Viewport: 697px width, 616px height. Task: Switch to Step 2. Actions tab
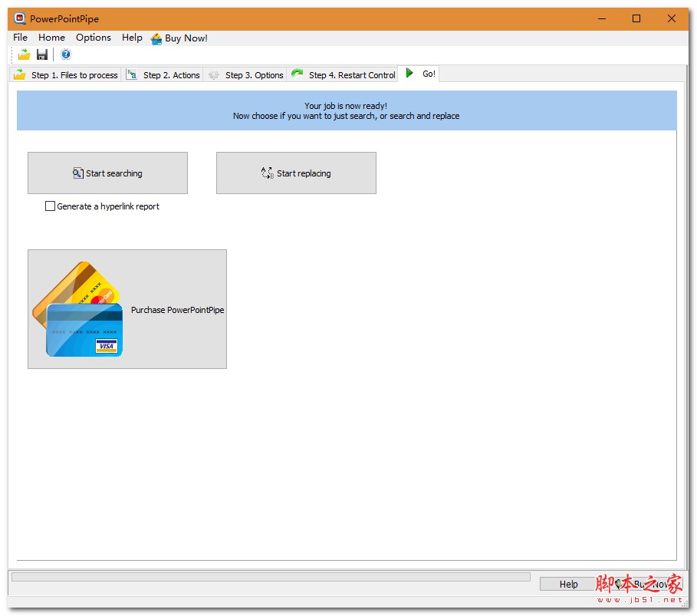163,74
